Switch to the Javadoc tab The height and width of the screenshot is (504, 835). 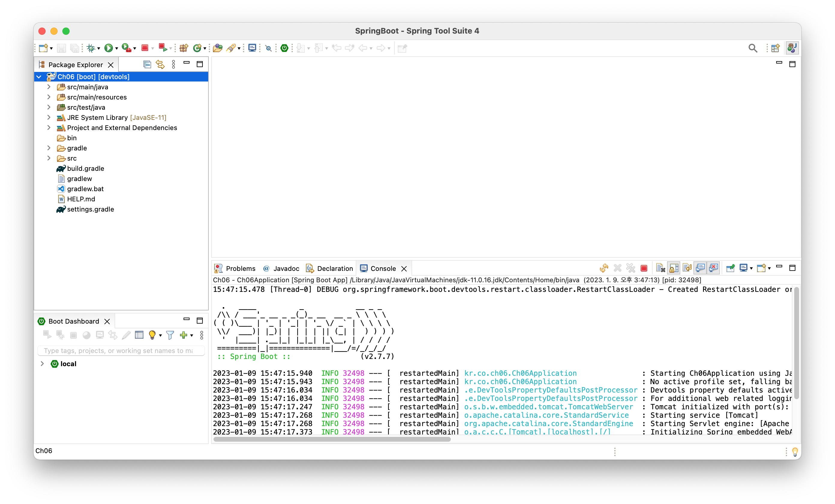click(281, 268)
